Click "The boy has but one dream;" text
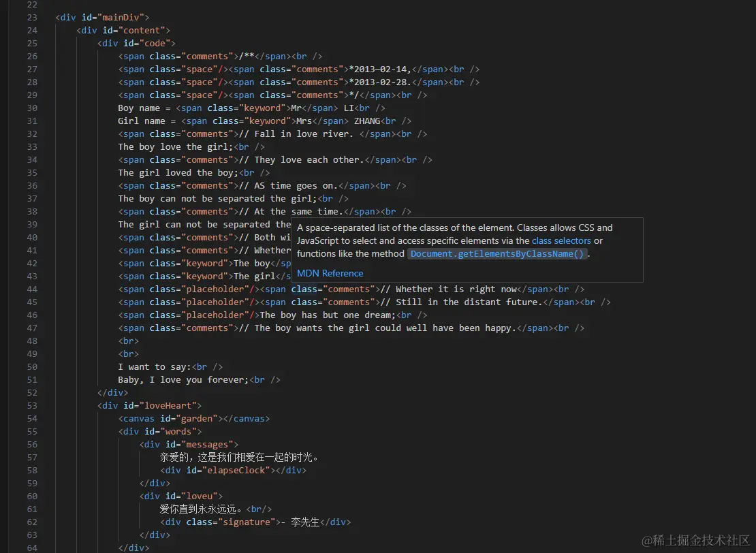 pos(328,315)
